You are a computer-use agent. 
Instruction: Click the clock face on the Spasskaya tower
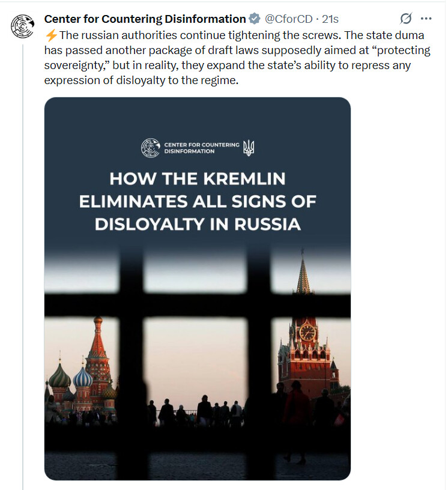(307, 333)
